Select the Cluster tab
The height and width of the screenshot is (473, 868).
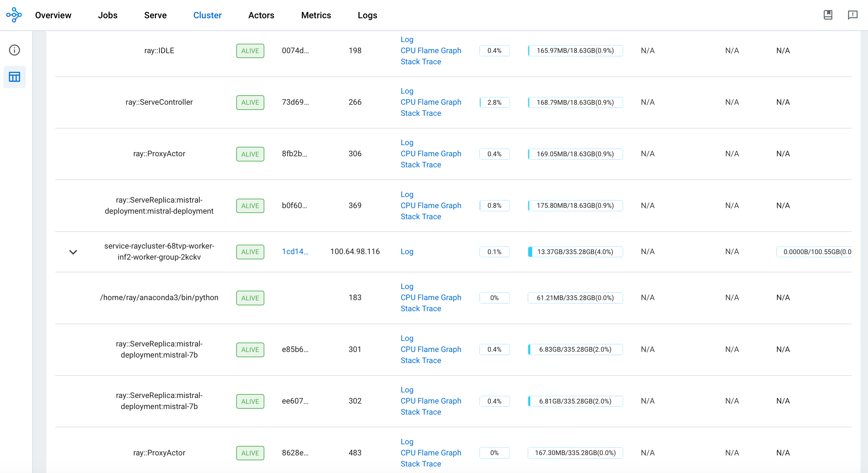coord(208,15)
